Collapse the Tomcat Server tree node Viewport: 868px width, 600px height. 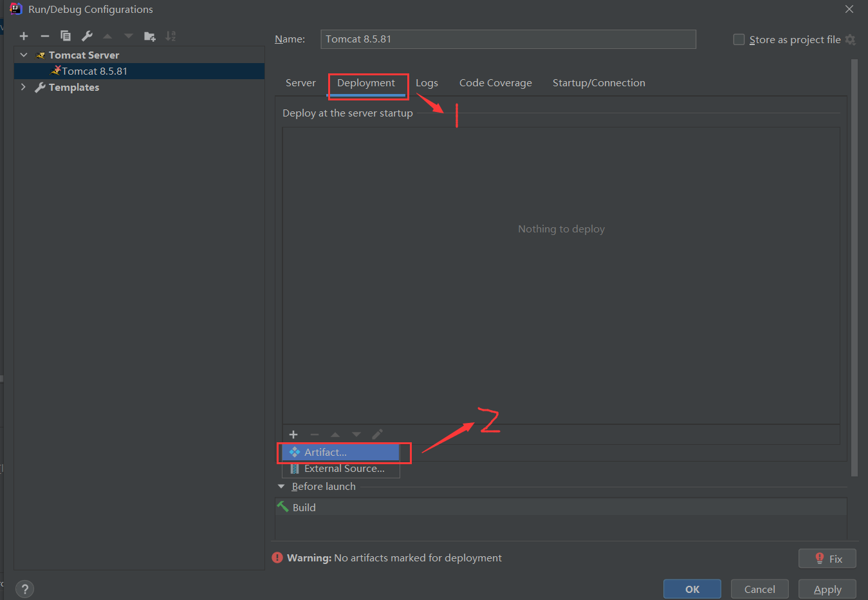pos(24,55)
